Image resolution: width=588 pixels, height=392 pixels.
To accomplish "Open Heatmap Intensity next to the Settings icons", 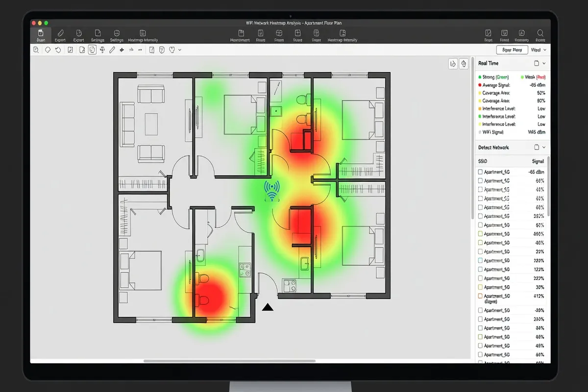I will click(x=142, y=35).
